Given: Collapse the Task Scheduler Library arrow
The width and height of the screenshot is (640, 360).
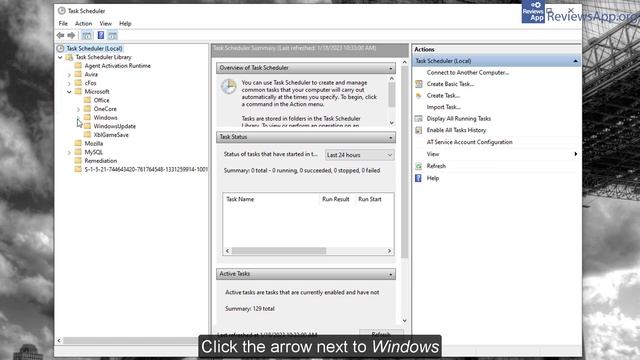Looking at the screenshot, I should click(x=60, y=57).
